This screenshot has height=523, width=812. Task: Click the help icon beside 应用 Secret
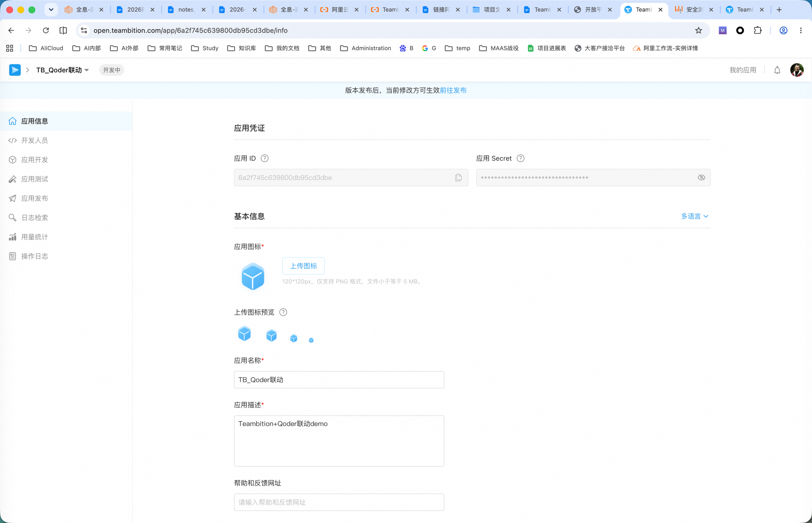pyautogui.click(x=520, y=158)
